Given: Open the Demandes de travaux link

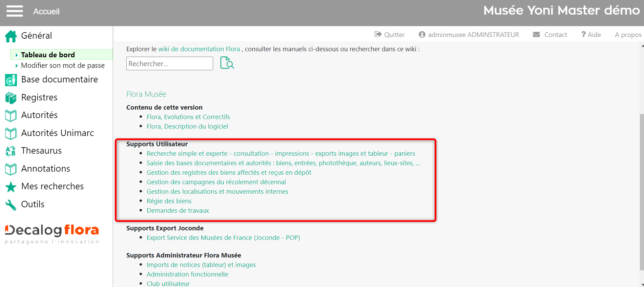Looking at the screenshot, I should (178, 210).
